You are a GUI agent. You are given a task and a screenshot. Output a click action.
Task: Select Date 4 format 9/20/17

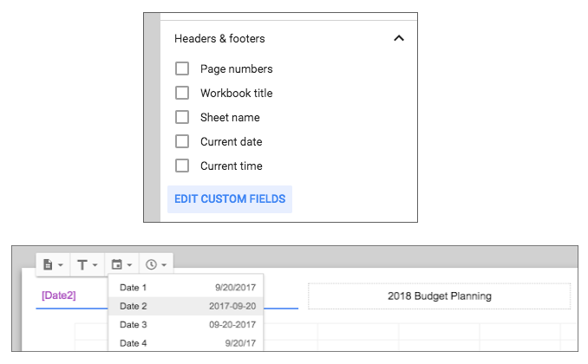point(186,343)
